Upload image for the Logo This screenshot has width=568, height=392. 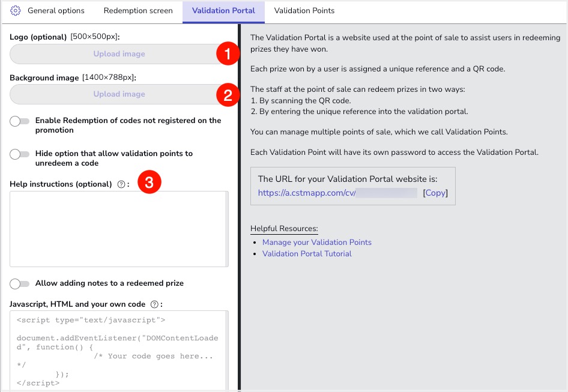pos(119,54)
